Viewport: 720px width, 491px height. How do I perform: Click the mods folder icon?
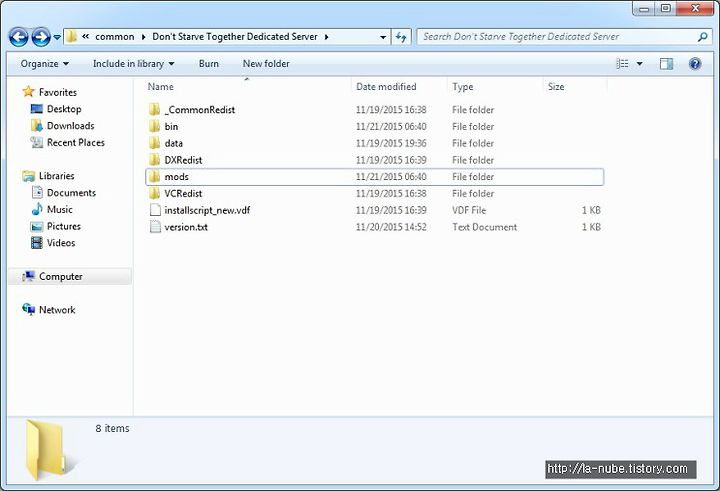point(155,176)
